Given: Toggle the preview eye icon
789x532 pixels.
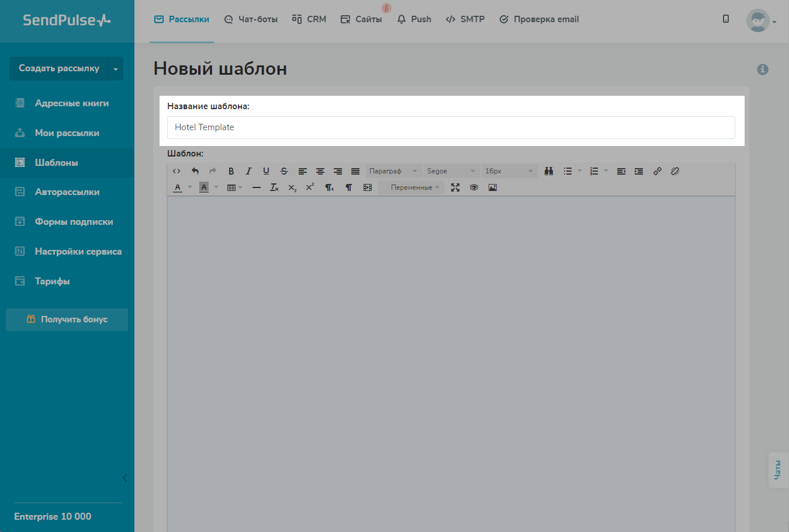Looking at the screenshot, I should [474, 187].
